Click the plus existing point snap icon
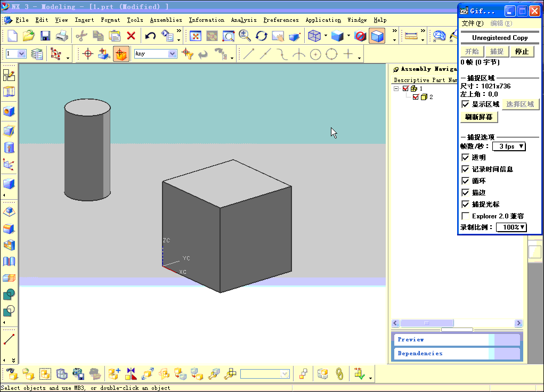The image size is (544, 392). click(x=348, y=54)
